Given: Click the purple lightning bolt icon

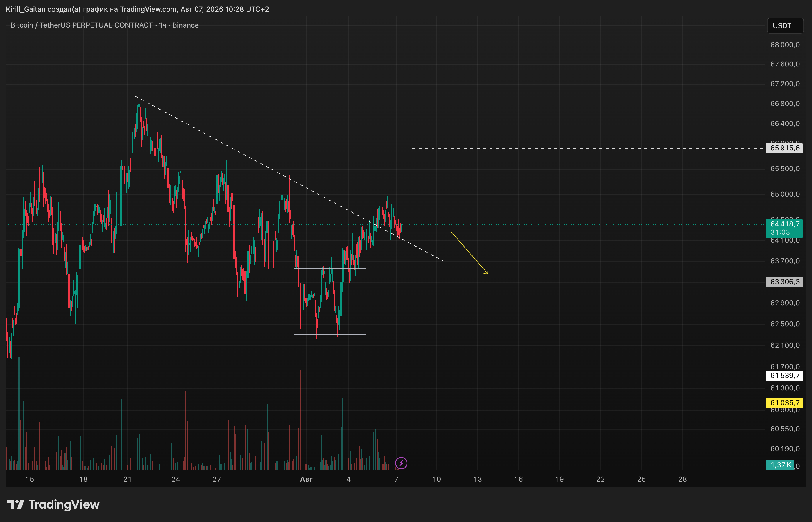Looking at the screenshot, I should click(401, 463).
